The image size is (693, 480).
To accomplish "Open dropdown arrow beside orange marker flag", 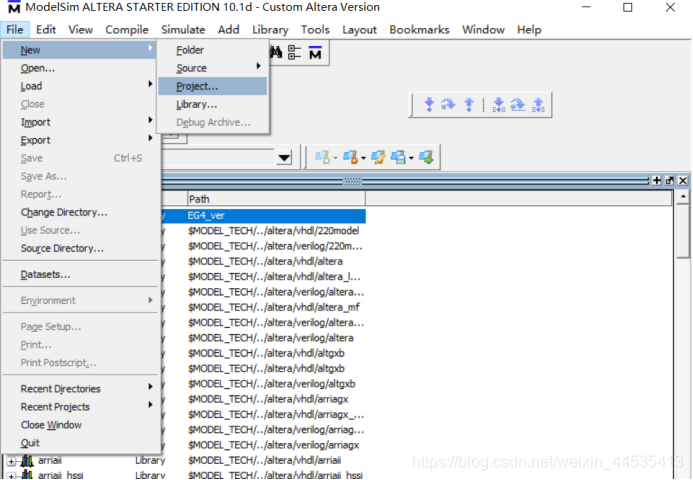I will [x=363, y=158].
